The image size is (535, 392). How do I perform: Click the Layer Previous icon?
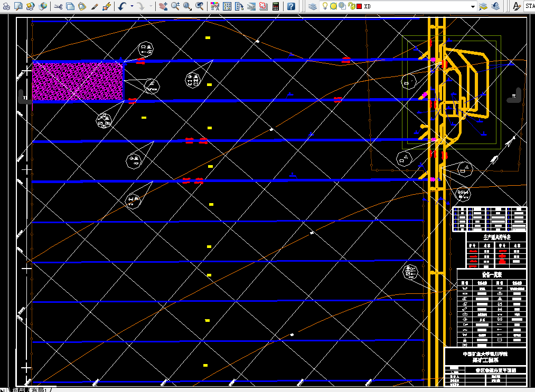tap(495, 6)
